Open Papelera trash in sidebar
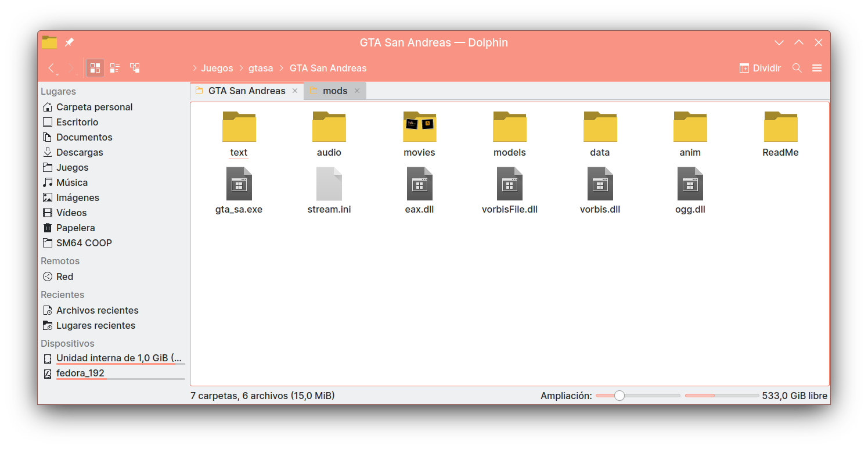 (x=113, y=228)
